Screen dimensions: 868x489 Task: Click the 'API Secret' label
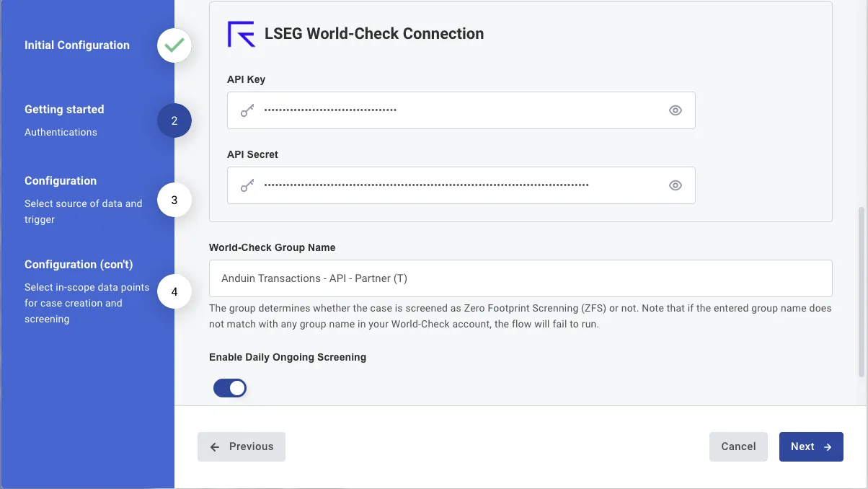252,154
